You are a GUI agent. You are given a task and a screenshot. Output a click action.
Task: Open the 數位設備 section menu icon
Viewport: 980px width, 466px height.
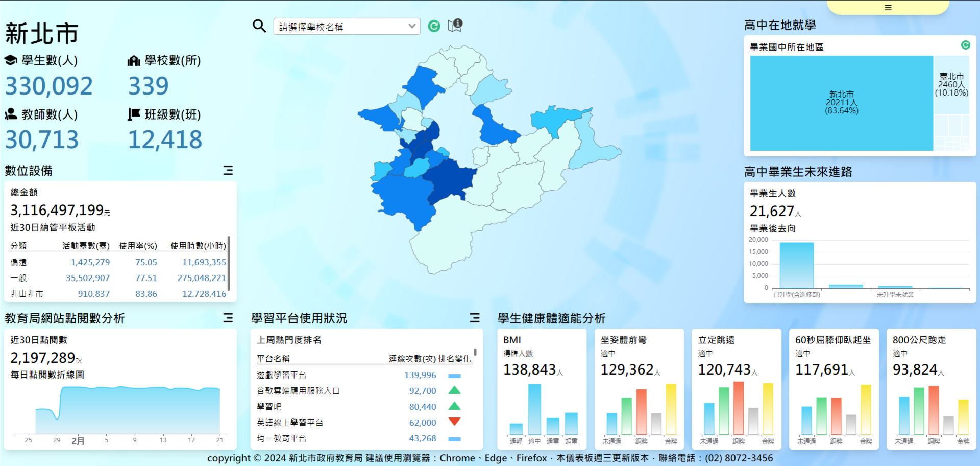tap(228, 170)
